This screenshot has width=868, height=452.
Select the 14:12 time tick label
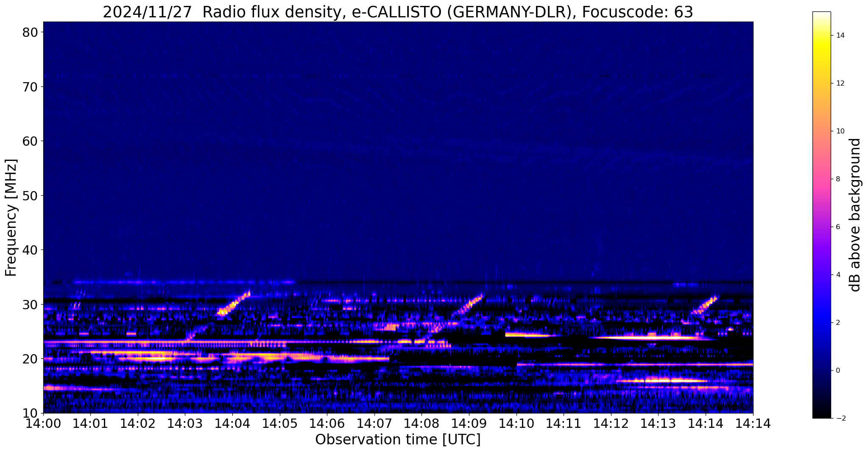(x=611, y=423)
